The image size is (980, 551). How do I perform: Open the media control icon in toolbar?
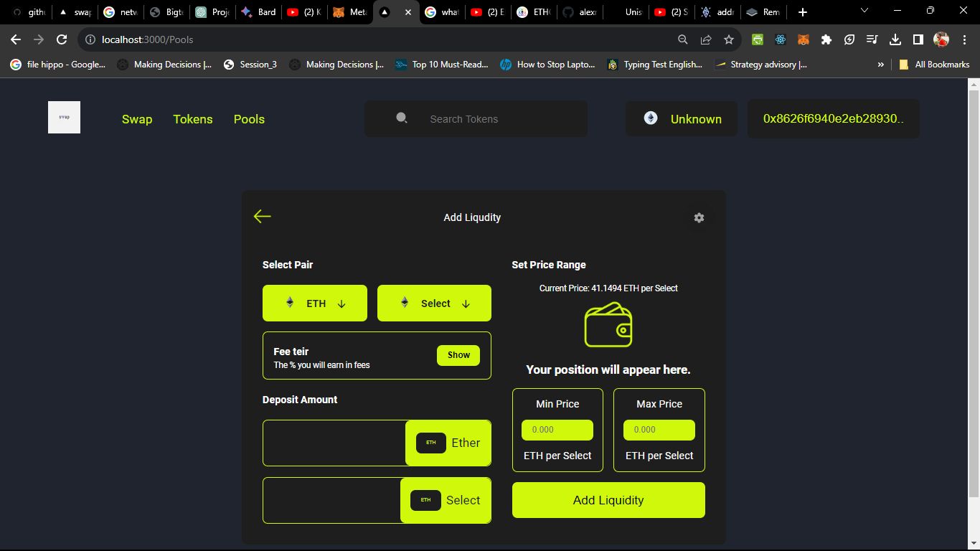pos(872,39)
